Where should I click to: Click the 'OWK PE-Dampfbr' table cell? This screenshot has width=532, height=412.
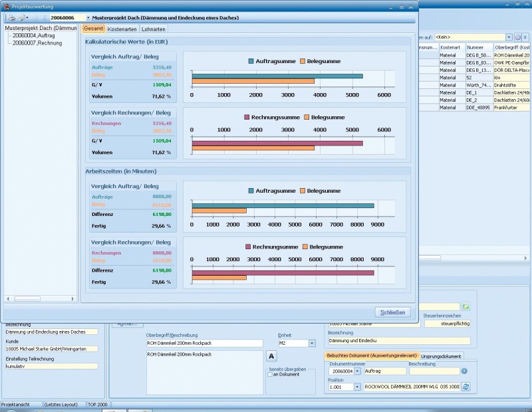[x=512, y=62]
